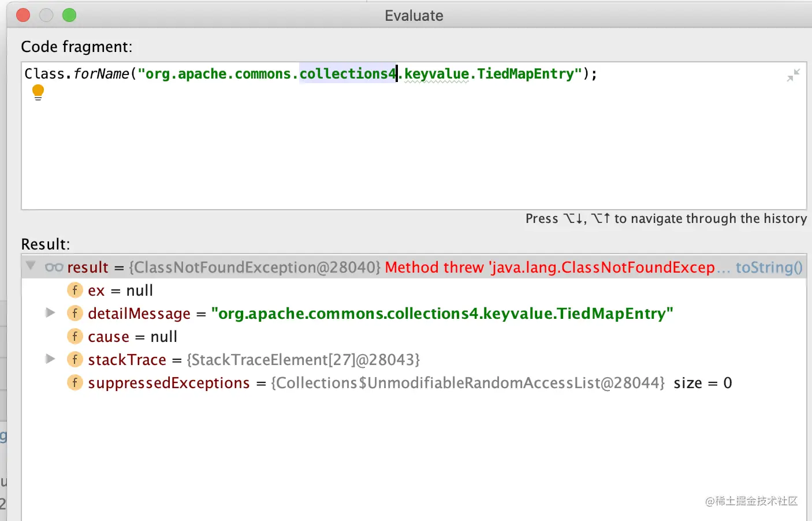The image size is (812, 521).
Task: Click the yellow lightbulb intention icon
Action: pyautogui.click(x=38, y=92)
